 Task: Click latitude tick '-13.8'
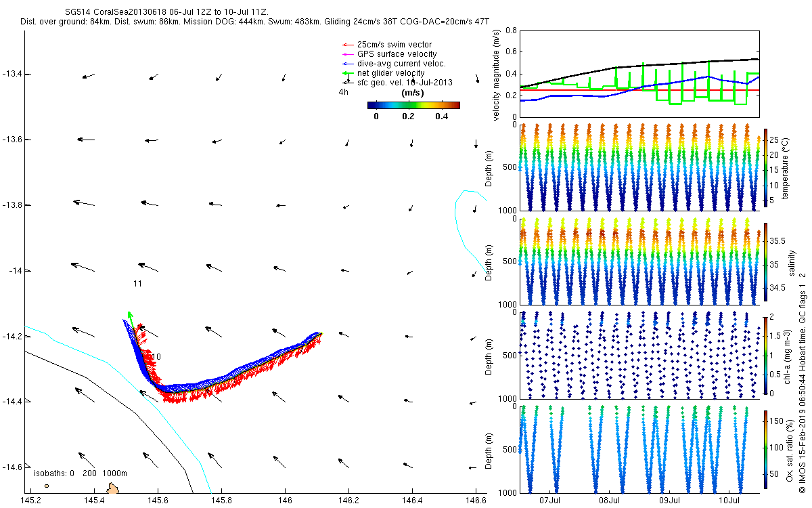point(12,205)
